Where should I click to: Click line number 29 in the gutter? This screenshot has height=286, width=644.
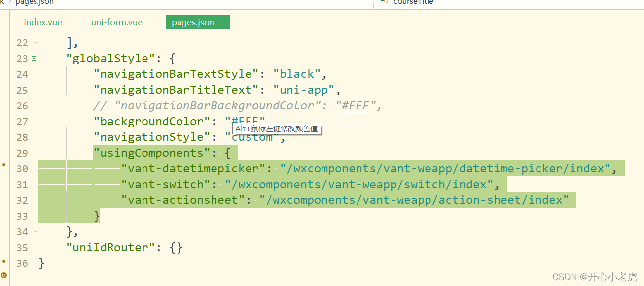22,153
